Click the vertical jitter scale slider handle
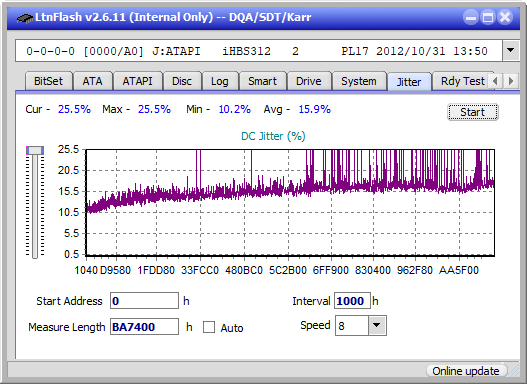527x384 pixels. click(x=35, y=150)
